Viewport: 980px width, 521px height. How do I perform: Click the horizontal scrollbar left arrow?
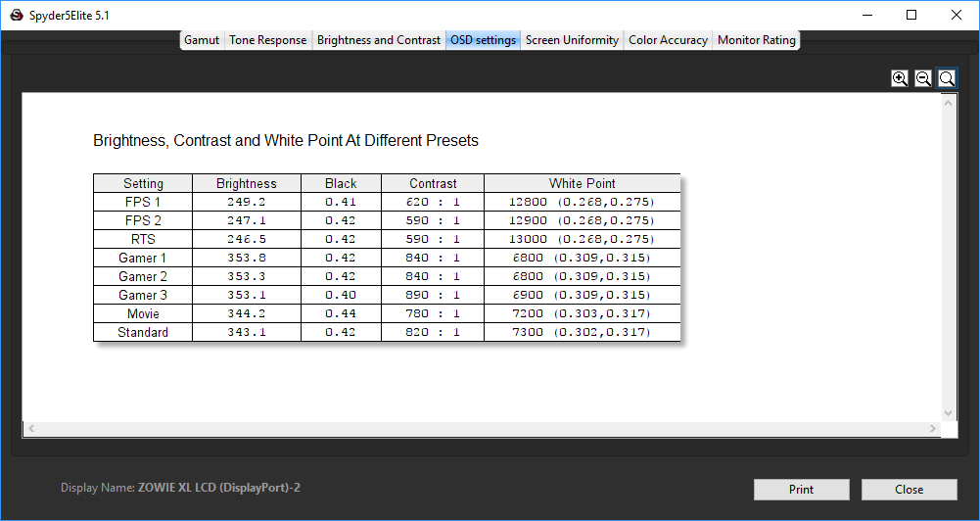(x=31, y=429)
